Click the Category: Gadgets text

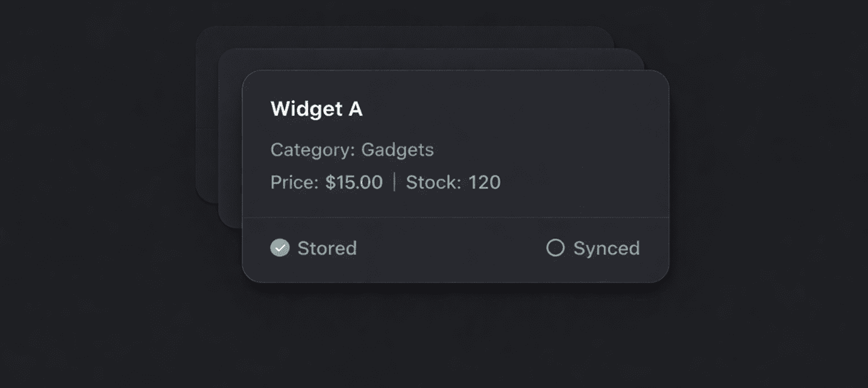(x=351, y=149)
